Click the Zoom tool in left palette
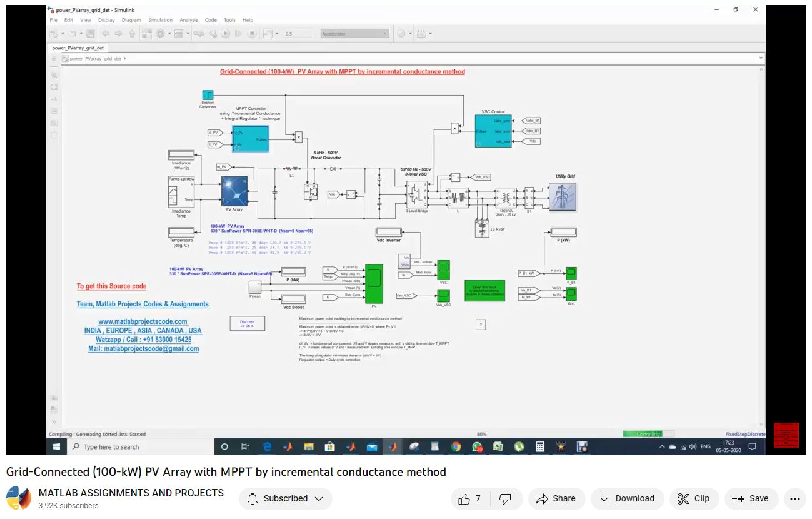Screen dimensions: 812x519 [x=54, y=74]
